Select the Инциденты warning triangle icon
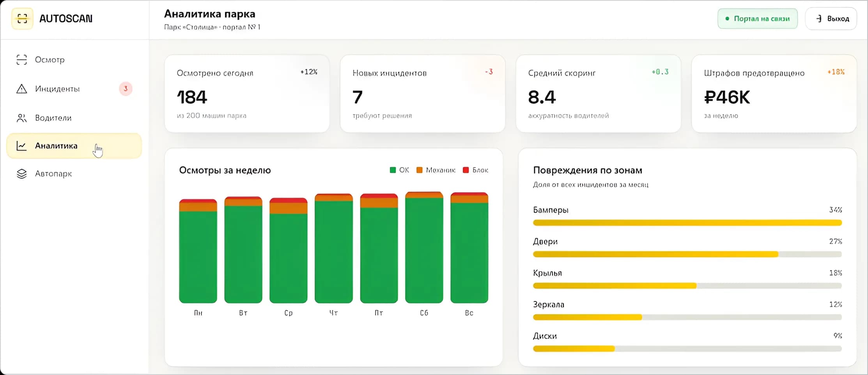 coord(22,89)
